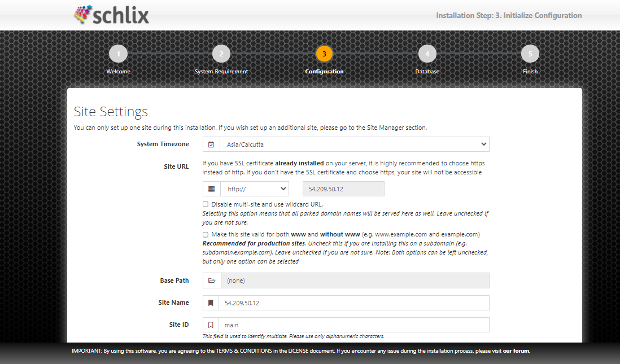Open the System Timezone dropdown
620x364 pixels.
pyautogui.click(x=354, y=144)
